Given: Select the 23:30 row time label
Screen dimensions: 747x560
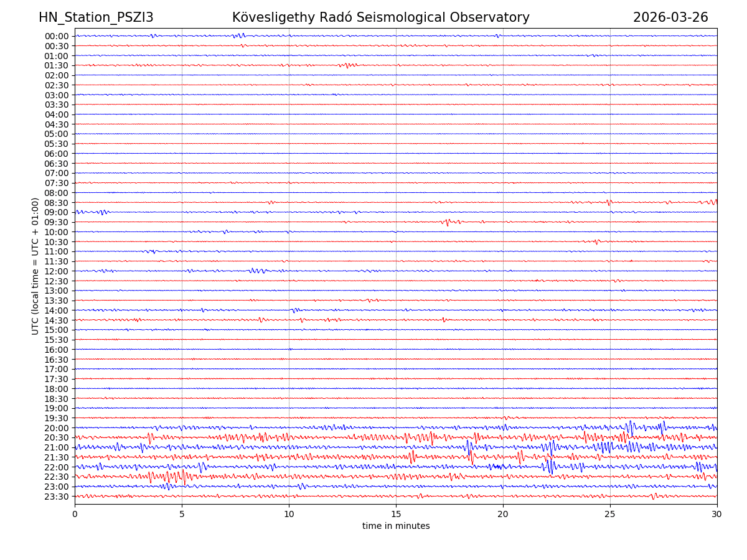Looking at the screenshot, I should (x=57, y=497).
